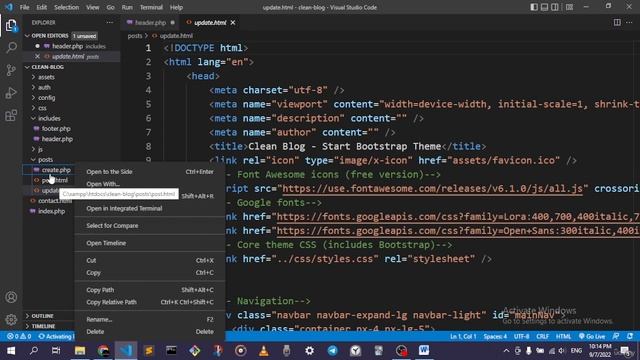Choose Copy from context menu

tap(149, 273)
